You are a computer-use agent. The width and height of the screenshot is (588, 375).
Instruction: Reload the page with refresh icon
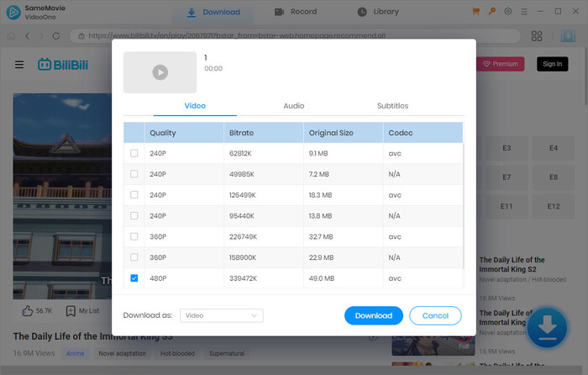coord(56,35)
